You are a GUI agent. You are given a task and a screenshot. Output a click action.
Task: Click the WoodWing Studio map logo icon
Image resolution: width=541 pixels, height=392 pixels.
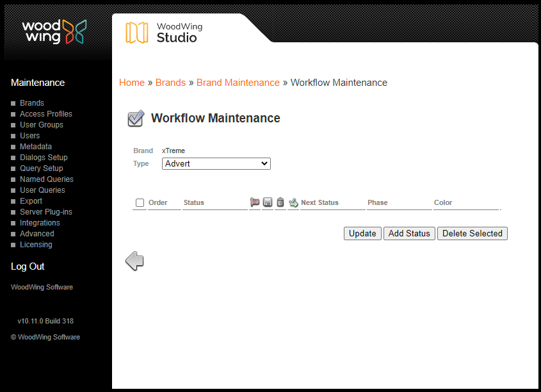[136, 33]
